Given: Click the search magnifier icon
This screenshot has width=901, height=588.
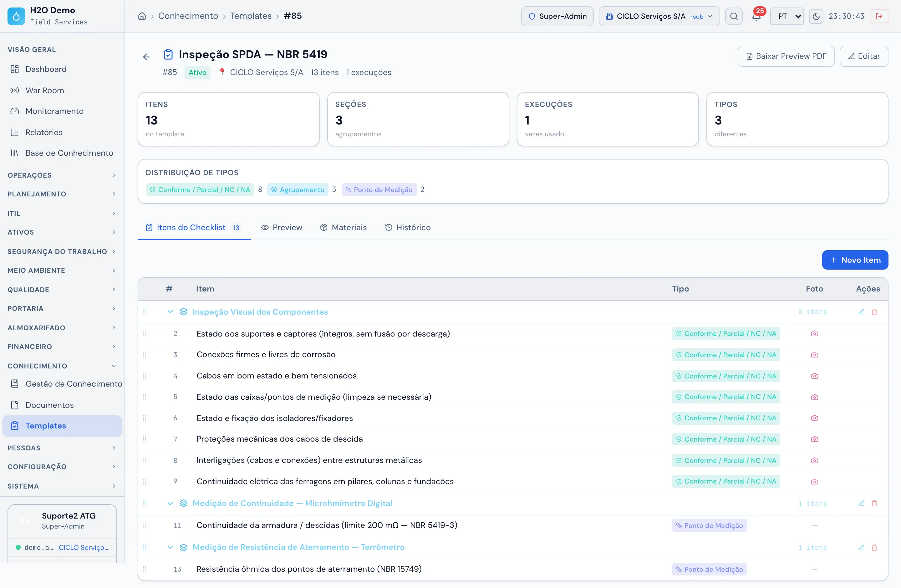Looking at the screenshot, I should click(x=734, y=16).
